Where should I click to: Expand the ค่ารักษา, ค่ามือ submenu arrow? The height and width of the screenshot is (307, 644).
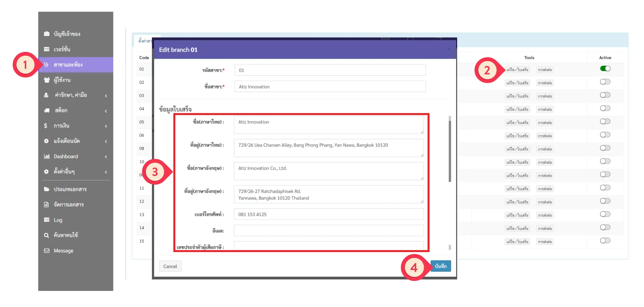coord(106,96)
